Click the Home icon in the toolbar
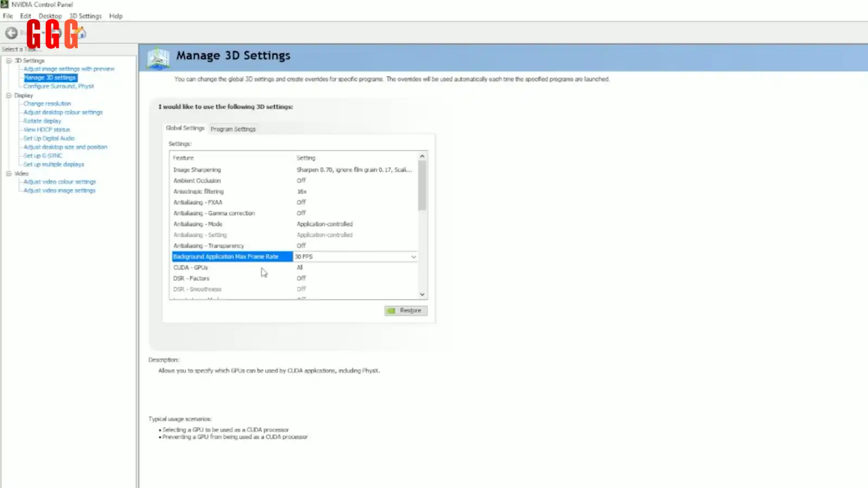 81,33
